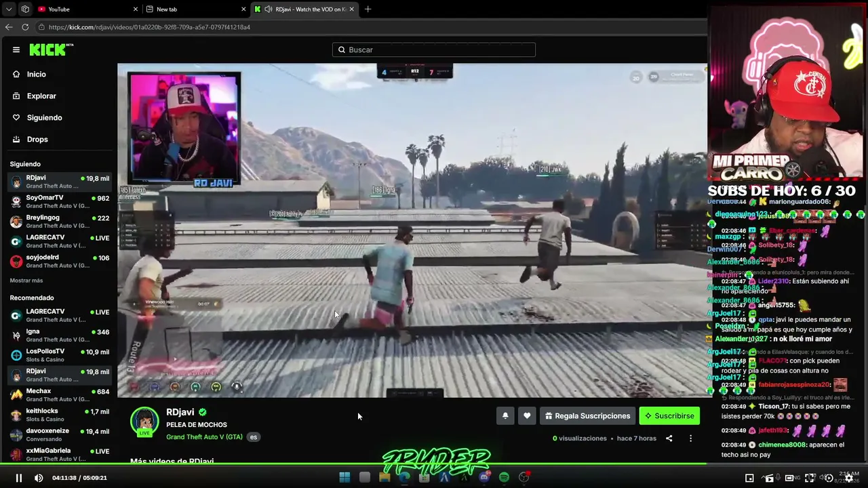
Task: Pause the video playback
Action: [x=19, y=478]
